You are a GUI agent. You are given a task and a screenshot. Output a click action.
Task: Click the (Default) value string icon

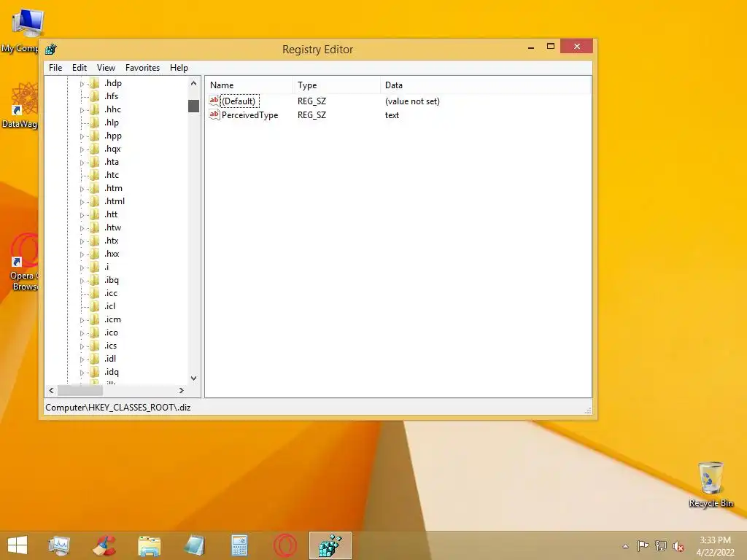pos(214,101)
